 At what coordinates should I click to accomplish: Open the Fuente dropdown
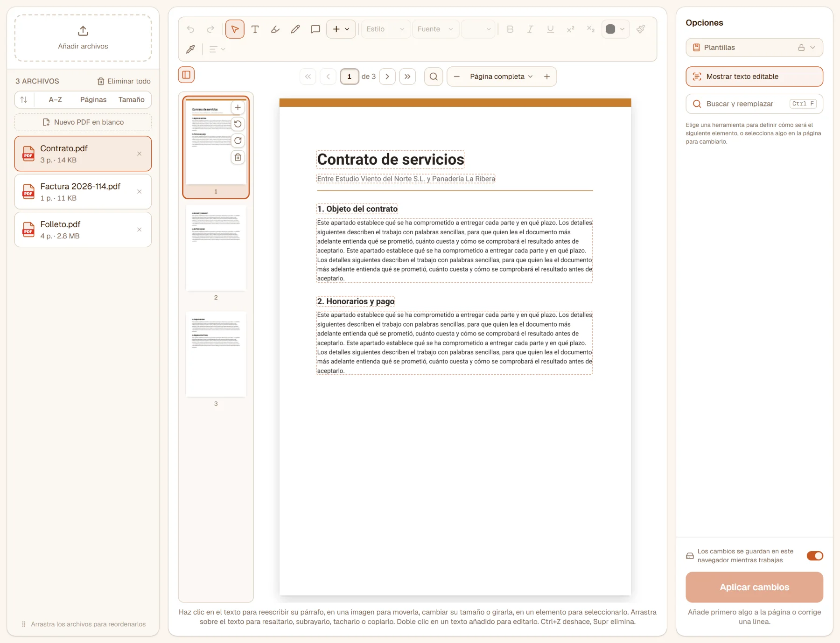[436, 29]
